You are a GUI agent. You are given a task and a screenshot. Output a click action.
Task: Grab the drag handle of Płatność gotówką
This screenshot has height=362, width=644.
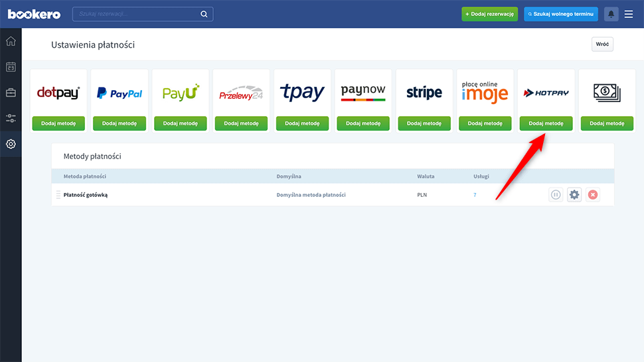tap(58, 195)
